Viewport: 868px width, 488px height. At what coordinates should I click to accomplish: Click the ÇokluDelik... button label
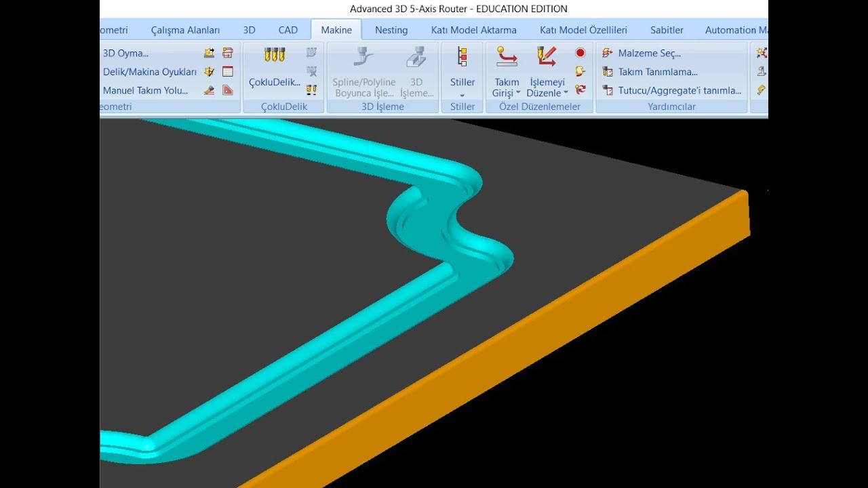pos(275,82)
